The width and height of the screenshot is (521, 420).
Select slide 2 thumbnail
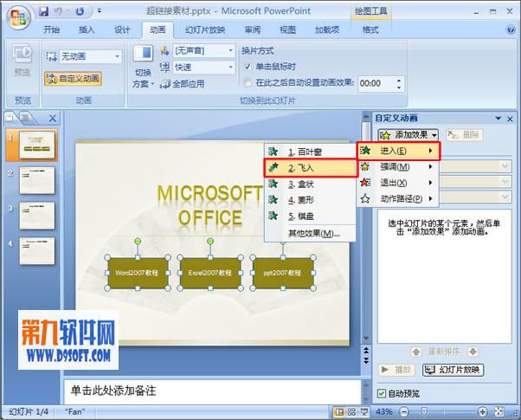tap(37, 180)
